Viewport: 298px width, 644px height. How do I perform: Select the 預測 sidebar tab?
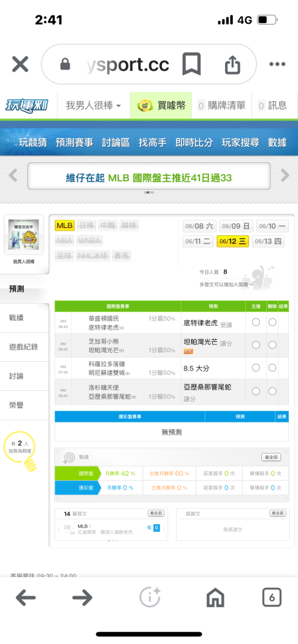pyautogui.click(x=25, y=289)
